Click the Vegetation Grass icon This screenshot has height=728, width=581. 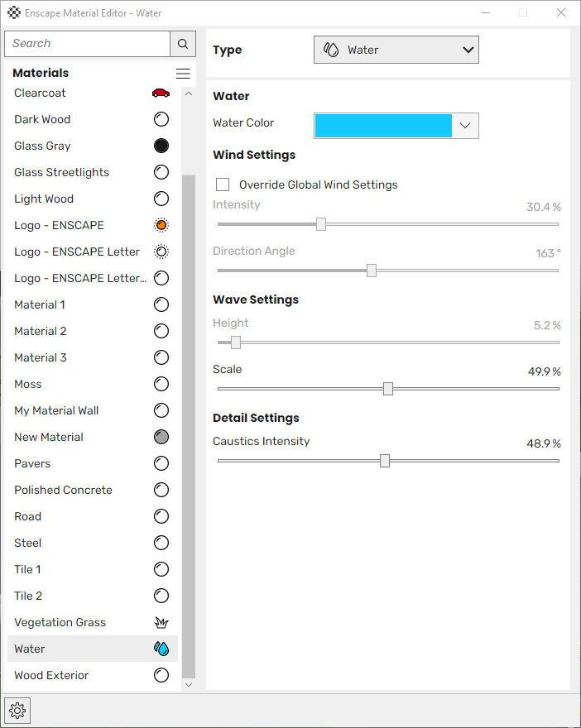coord(161,622)
